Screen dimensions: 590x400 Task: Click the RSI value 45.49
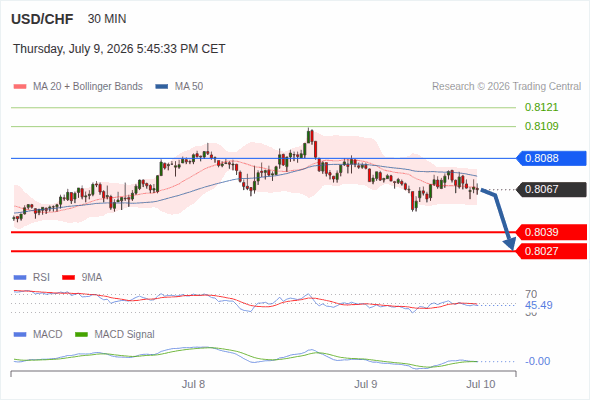[539, 305]
